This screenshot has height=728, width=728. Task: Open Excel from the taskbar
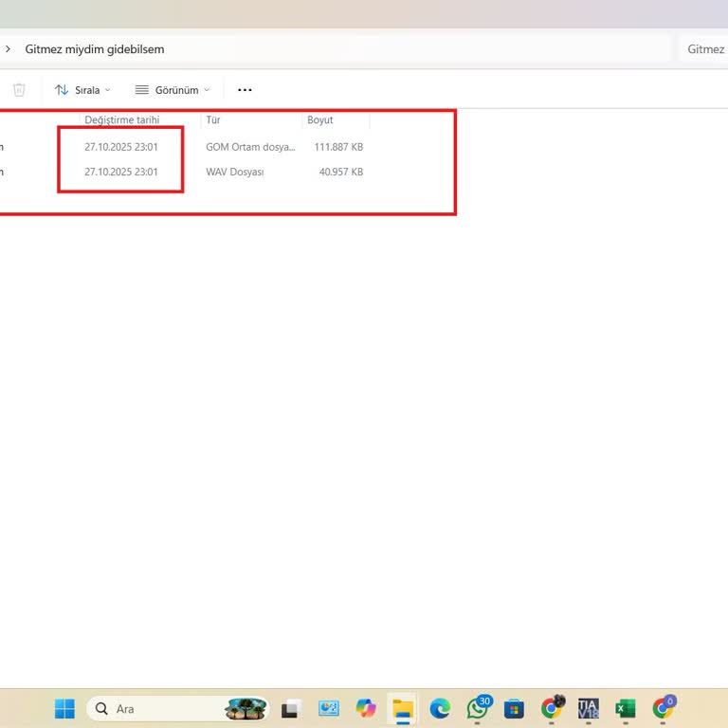pos(626,708)
